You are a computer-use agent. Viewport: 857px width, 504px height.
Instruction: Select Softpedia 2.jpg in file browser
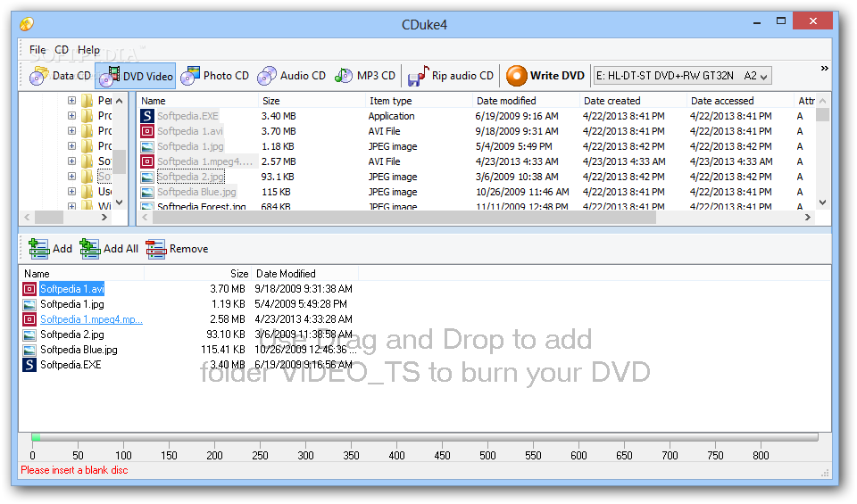tap(191, 177)
